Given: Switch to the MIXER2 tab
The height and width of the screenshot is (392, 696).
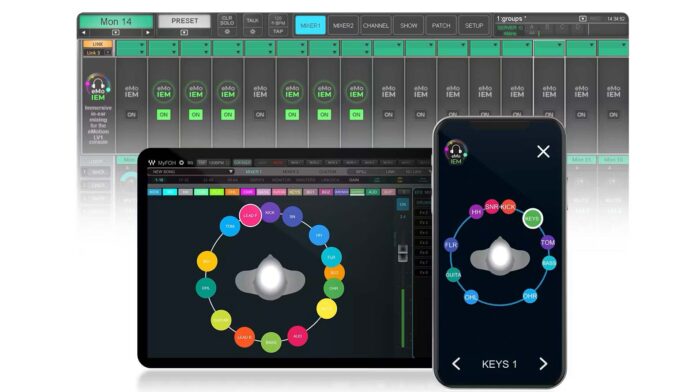Looking at the screenshot, I should [x=343, y=25].
